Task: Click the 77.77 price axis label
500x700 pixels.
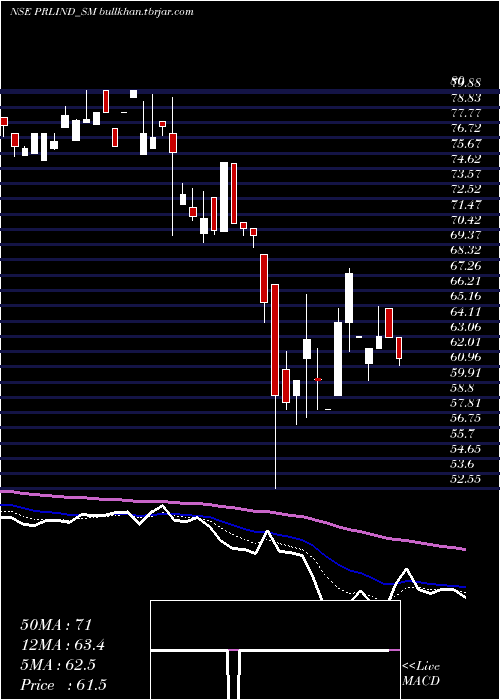Action: (x=465, y=113)
